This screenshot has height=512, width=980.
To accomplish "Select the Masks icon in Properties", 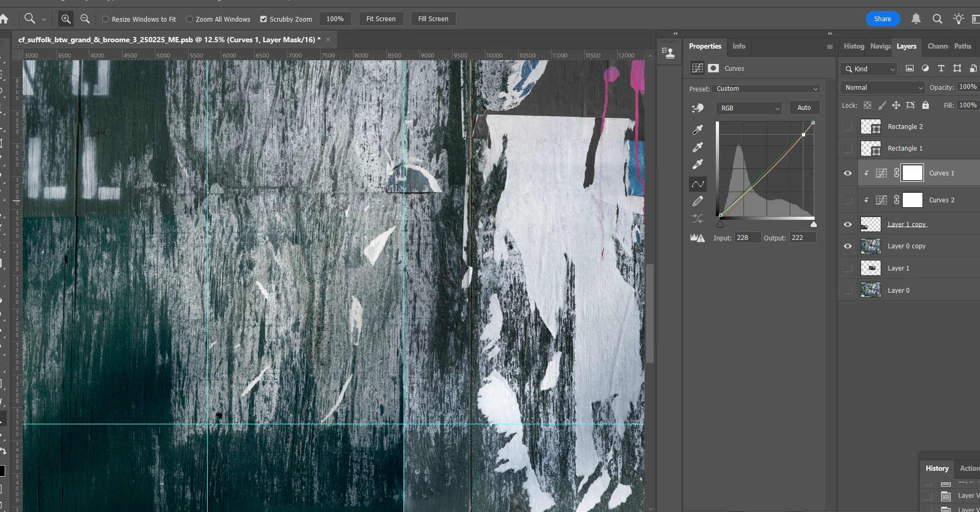I will [713, 68].
